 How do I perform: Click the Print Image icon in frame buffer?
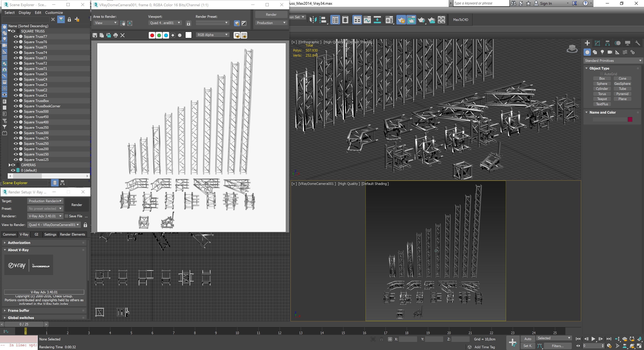(x=116, y=35)
